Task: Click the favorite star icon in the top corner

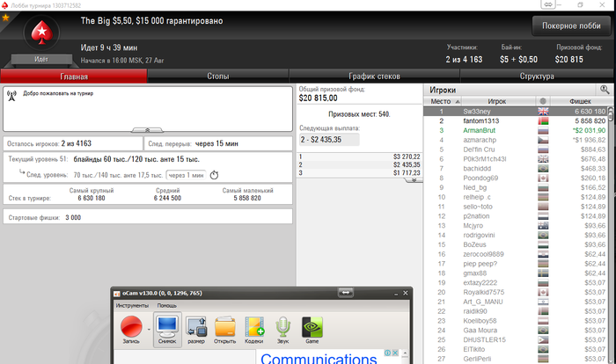Action: coord(5,18)
